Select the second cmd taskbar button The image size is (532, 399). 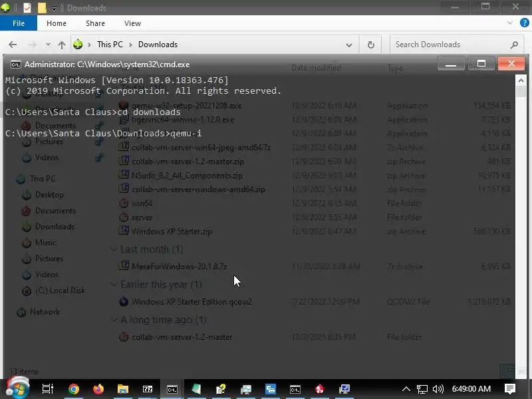point(295,389)
